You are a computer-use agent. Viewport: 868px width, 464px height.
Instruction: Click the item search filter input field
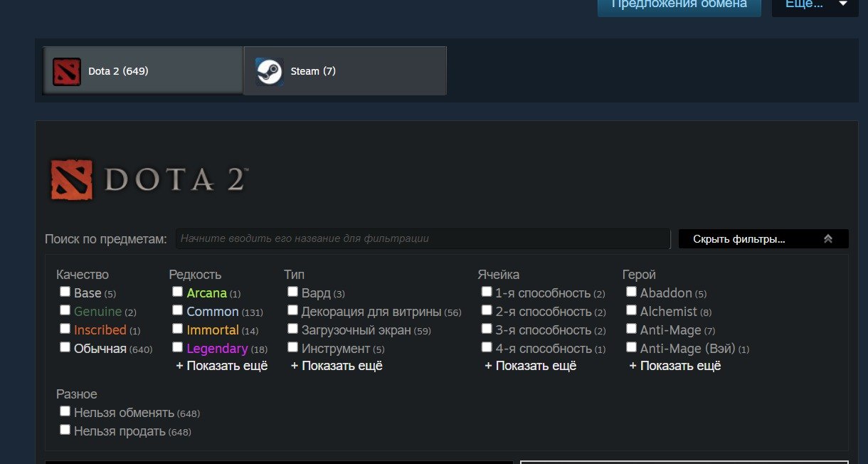tap(423, 239)
